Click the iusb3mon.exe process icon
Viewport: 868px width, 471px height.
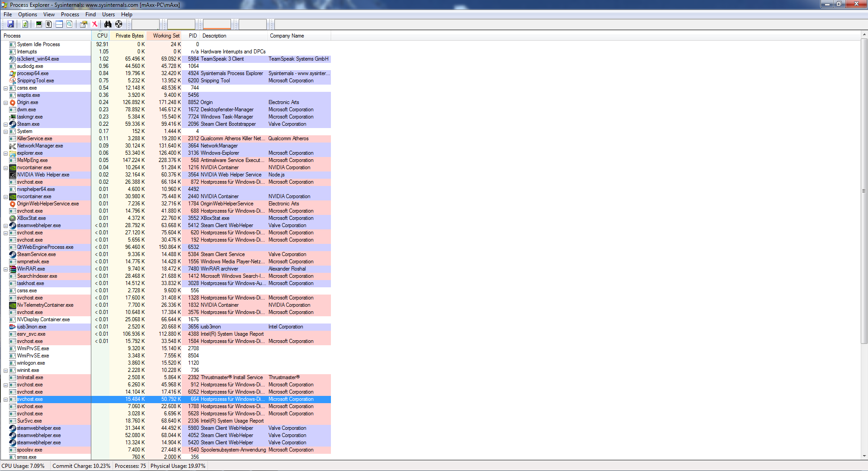coord(13,327)
